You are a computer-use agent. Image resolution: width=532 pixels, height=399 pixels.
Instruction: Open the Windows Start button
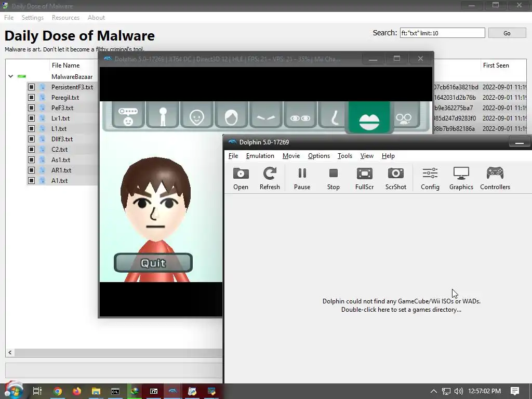click(14, 390)
